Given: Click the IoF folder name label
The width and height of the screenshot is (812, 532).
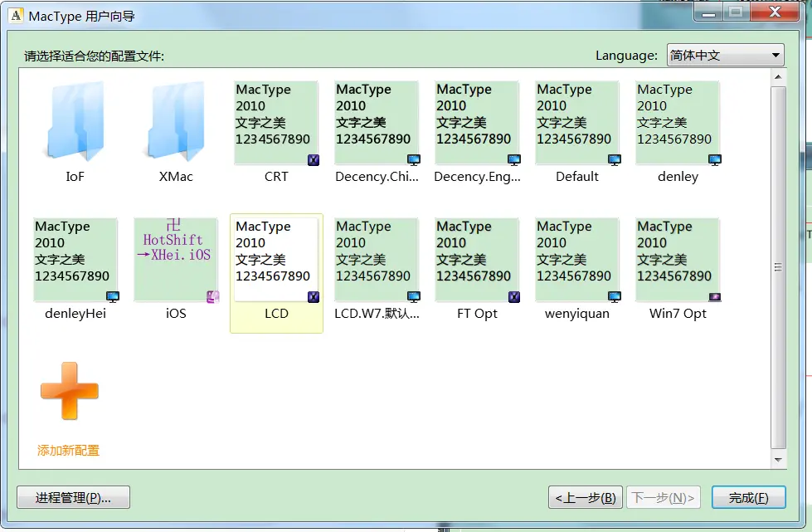Looking at the screenshot, I should tap(75, 177).
